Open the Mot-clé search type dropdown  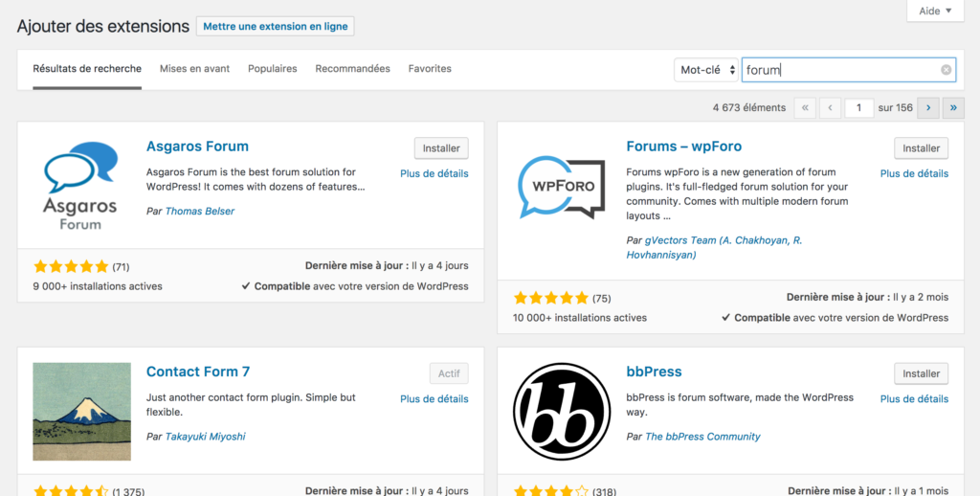tap(706, 70)
